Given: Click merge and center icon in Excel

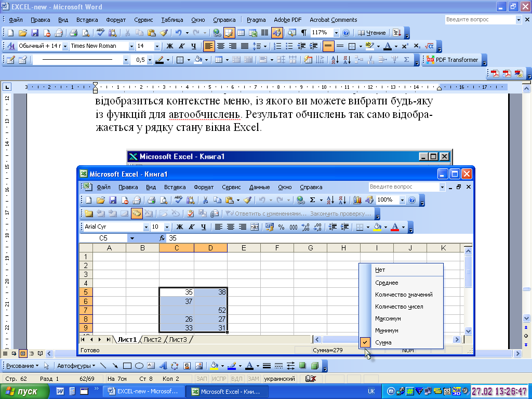Looking at the screenshot, I should tap(255, 228).
